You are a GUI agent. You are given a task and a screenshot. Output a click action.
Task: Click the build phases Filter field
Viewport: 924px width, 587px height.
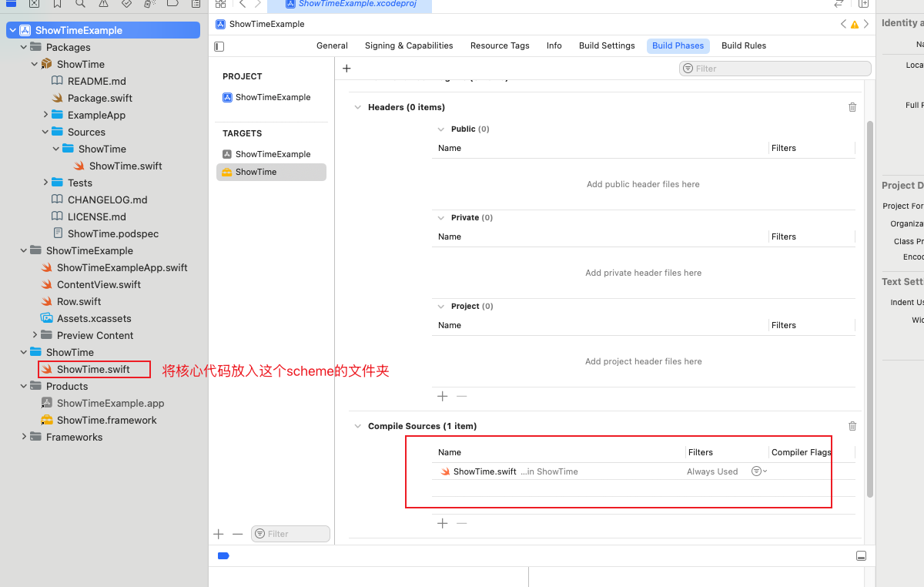[775, 69]
